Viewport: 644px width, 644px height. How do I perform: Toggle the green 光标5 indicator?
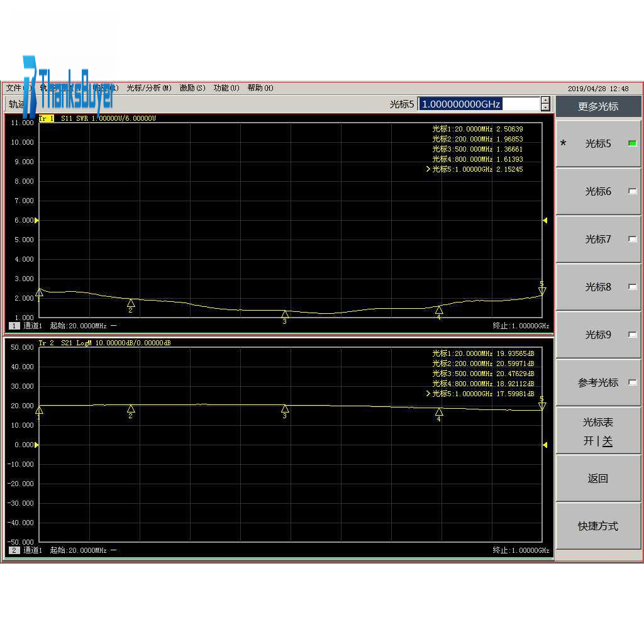click(x=633, y=143)
